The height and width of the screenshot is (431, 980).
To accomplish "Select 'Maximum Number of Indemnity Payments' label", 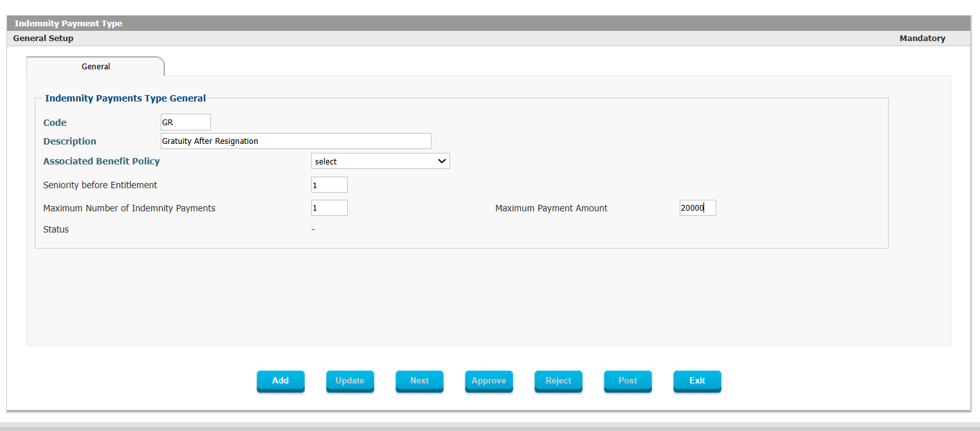I will pyautogui.click(x=129, y=208).
